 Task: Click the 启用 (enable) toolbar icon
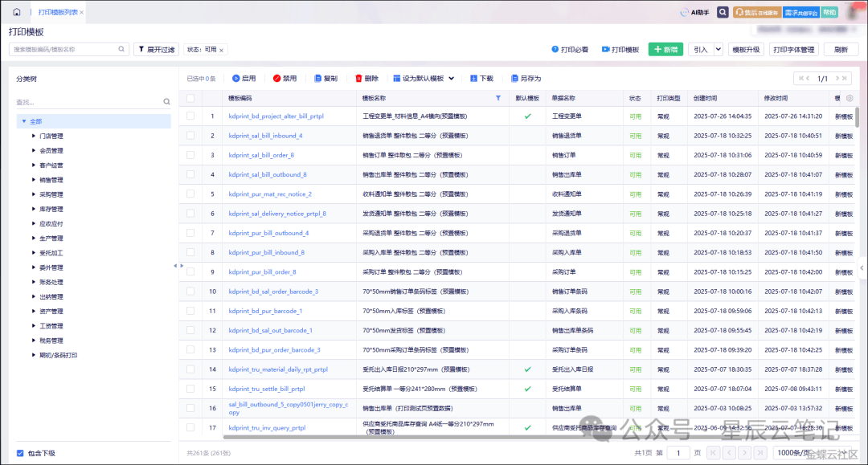click(x=236, y=79)
